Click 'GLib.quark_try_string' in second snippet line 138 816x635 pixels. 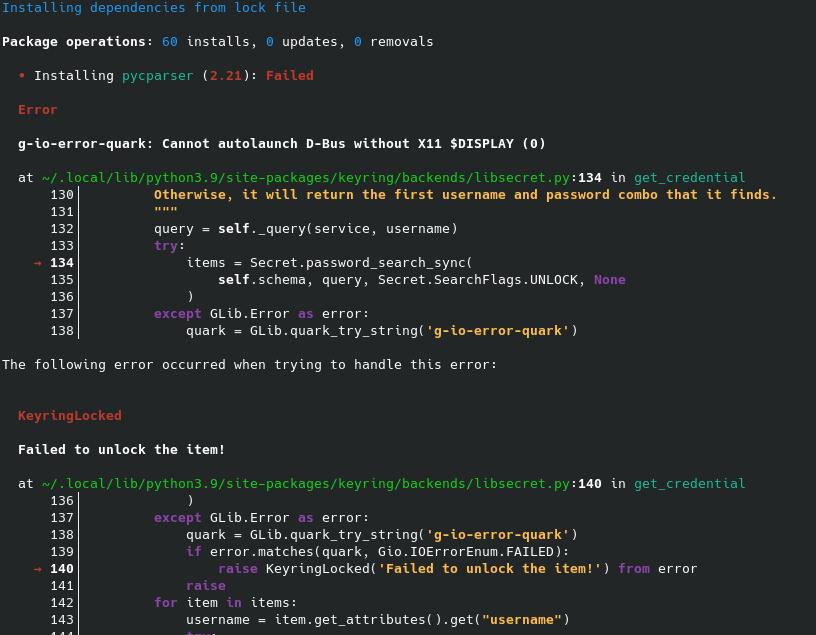[334, 535]
